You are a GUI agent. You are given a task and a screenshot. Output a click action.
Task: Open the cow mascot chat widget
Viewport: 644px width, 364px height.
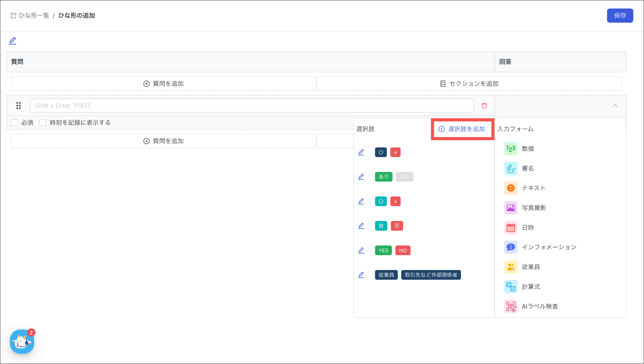(x=22, y=342)
